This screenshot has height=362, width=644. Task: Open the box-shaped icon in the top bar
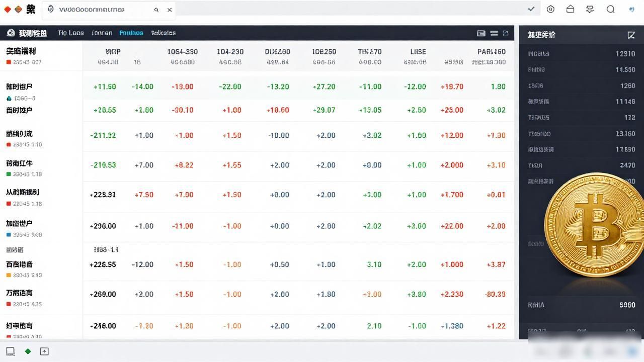click(570, 9)
